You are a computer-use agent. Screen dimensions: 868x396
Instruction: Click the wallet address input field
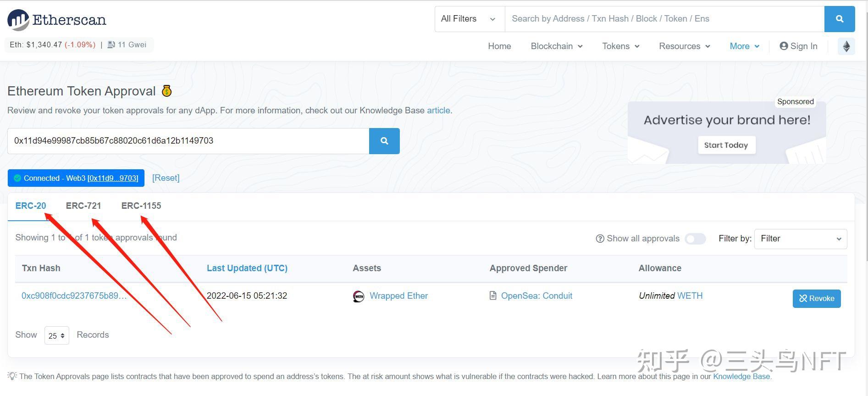[x=188, y=141]
